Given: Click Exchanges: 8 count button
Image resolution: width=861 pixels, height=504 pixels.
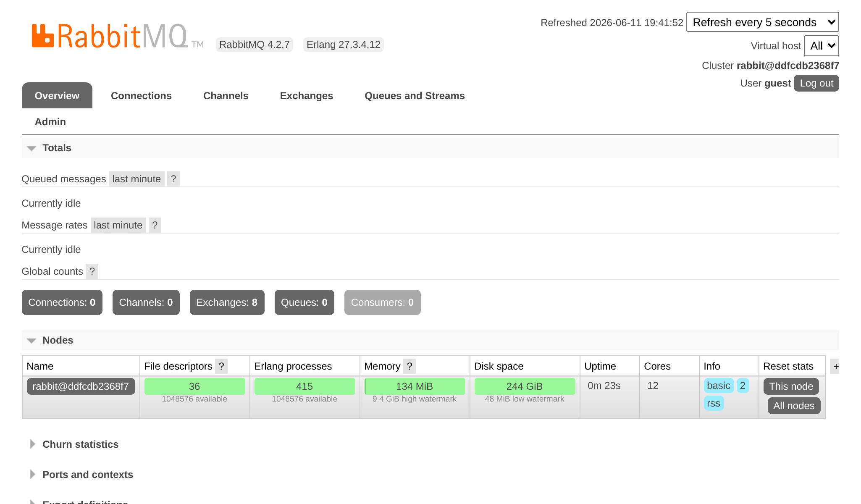Looking at the screenshot, I should [227, 302].
